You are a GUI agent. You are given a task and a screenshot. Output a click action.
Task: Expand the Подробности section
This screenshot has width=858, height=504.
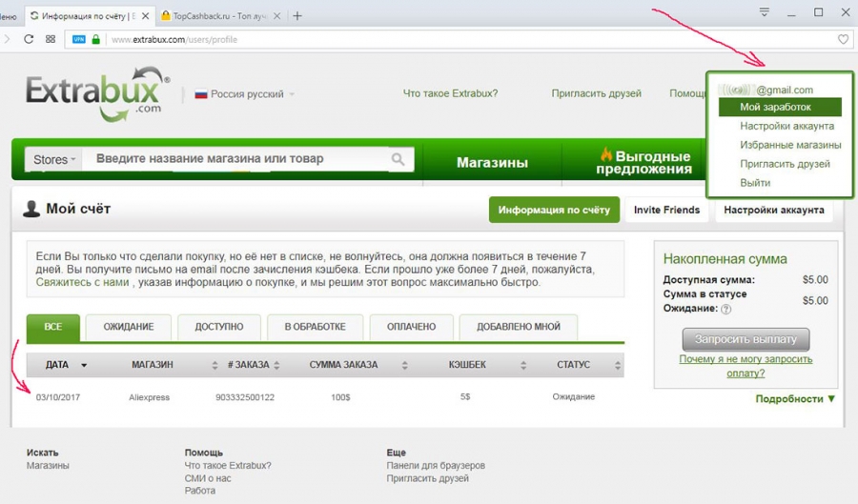click(x=795, y=399)
